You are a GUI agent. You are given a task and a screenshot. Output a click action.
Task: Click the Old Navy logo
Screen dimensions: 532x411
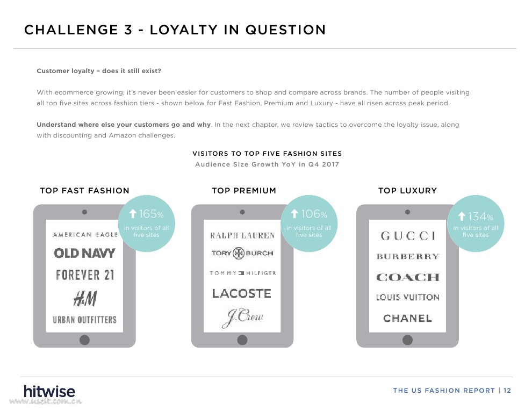click(84, 253)
